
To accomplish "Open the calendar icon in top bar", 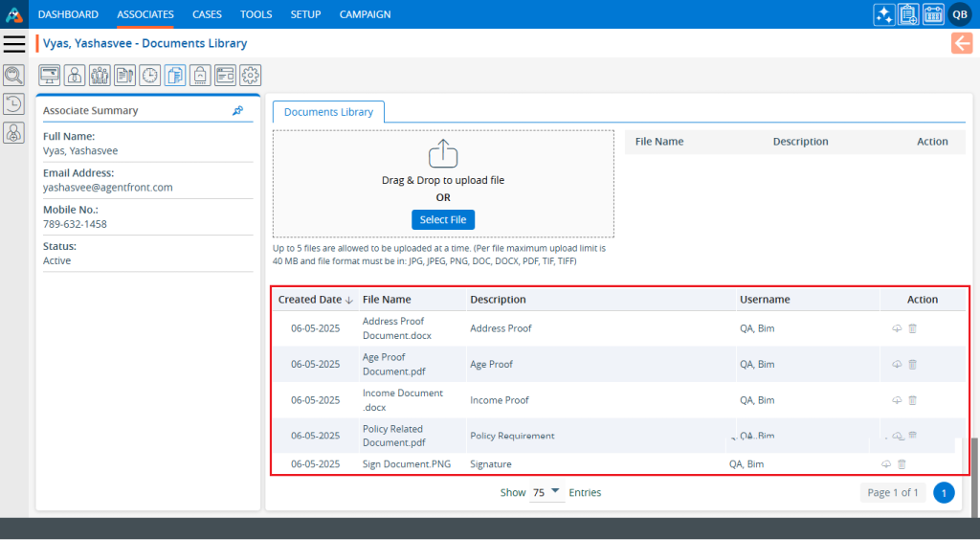I will pos(933,14).
